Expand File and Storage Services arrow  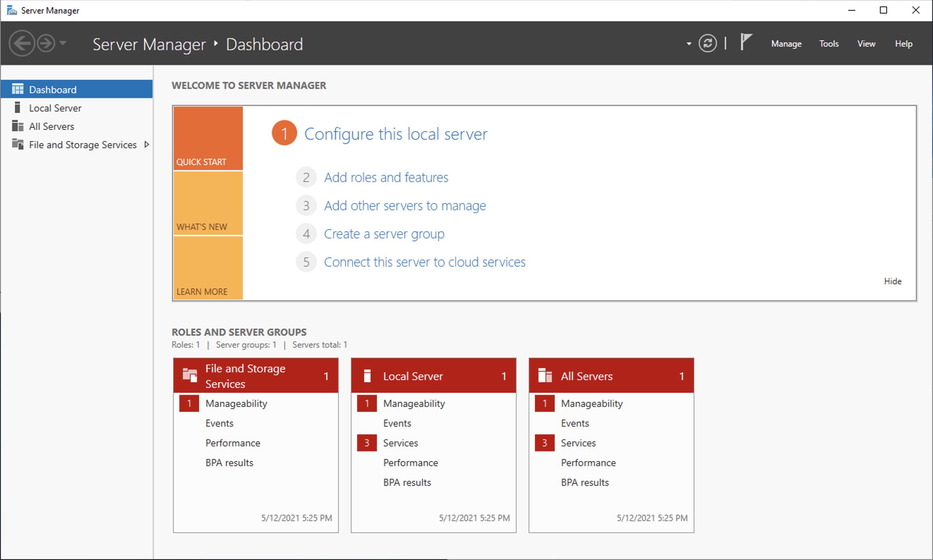point(146,145)
